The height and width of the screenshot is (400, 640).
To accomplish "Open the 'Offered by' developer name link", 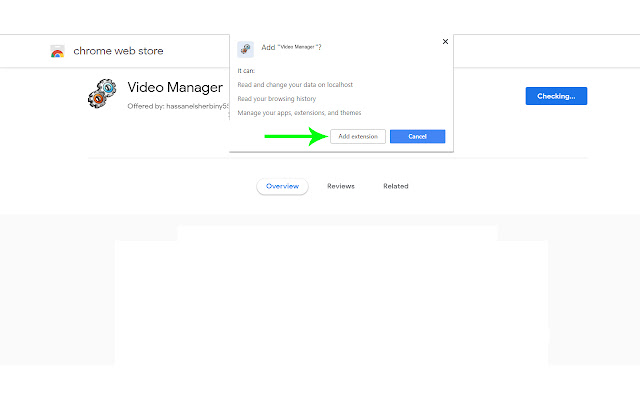I will point(197,106).
